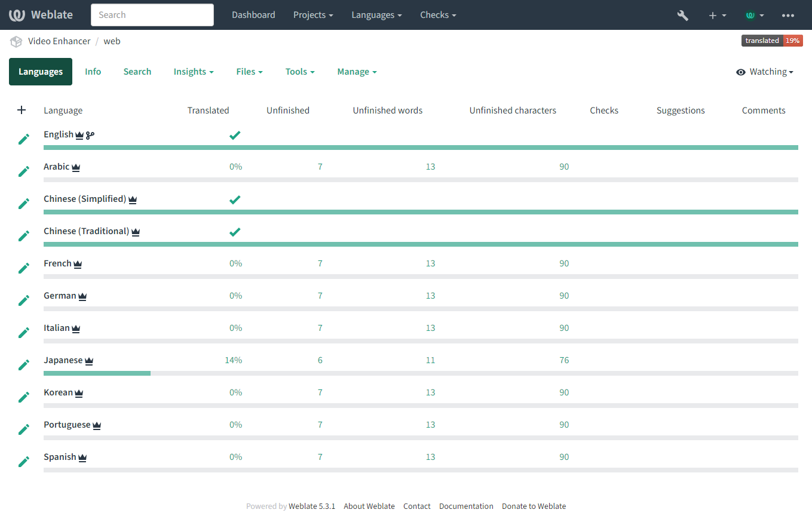Viewport: 812px width, 528px height.
Task: Open the Files dropdown menu
Action: pos(249,72)
